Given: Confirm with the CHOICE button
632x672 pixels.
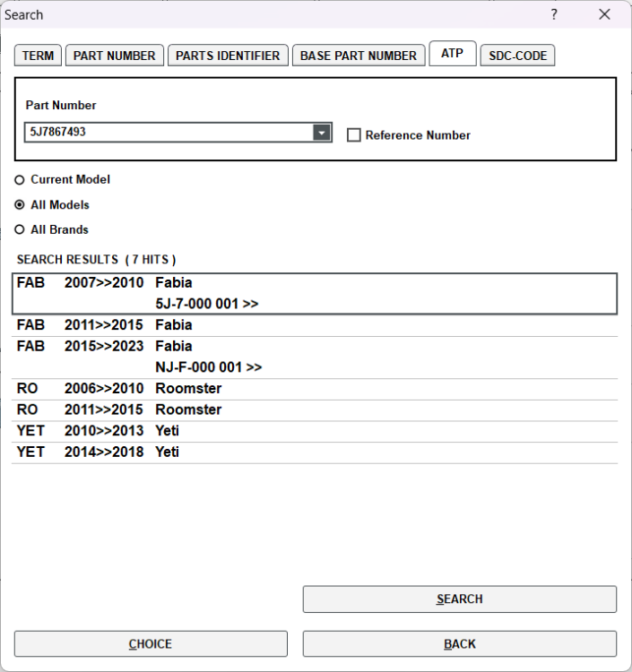Looking at the screenshot, I should coord(151,643).
